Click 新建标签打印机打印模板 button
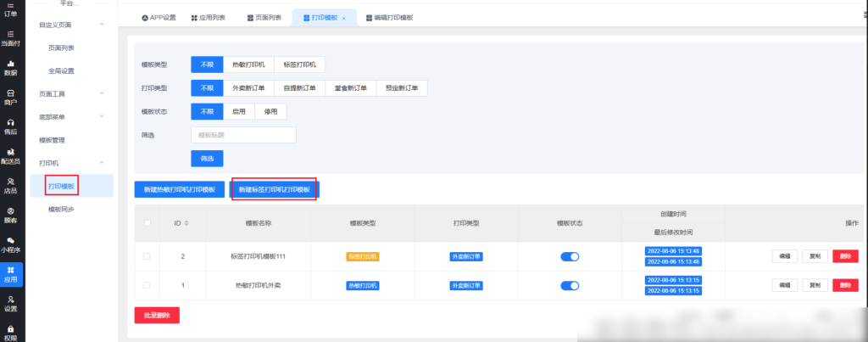 274,189
